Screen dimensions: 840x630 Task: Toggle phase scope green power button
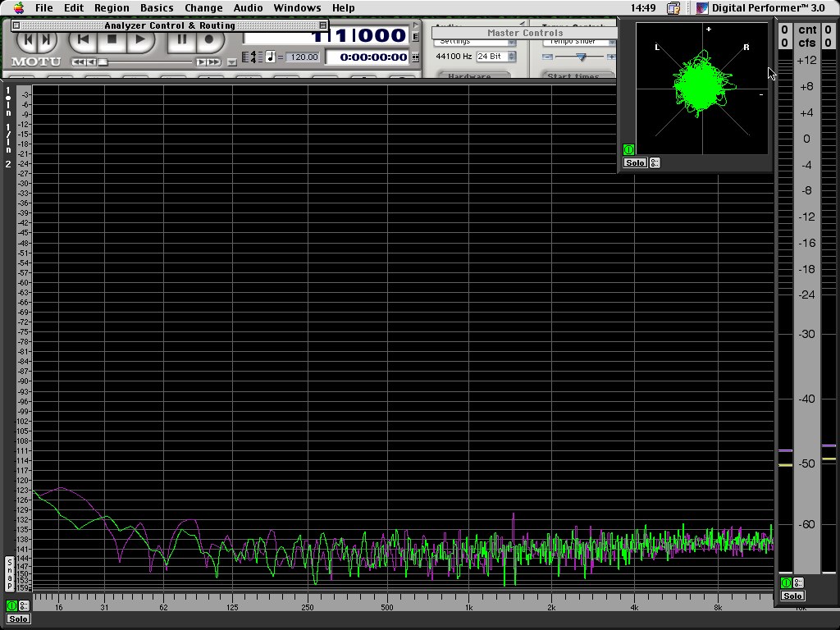click(628, 149)
